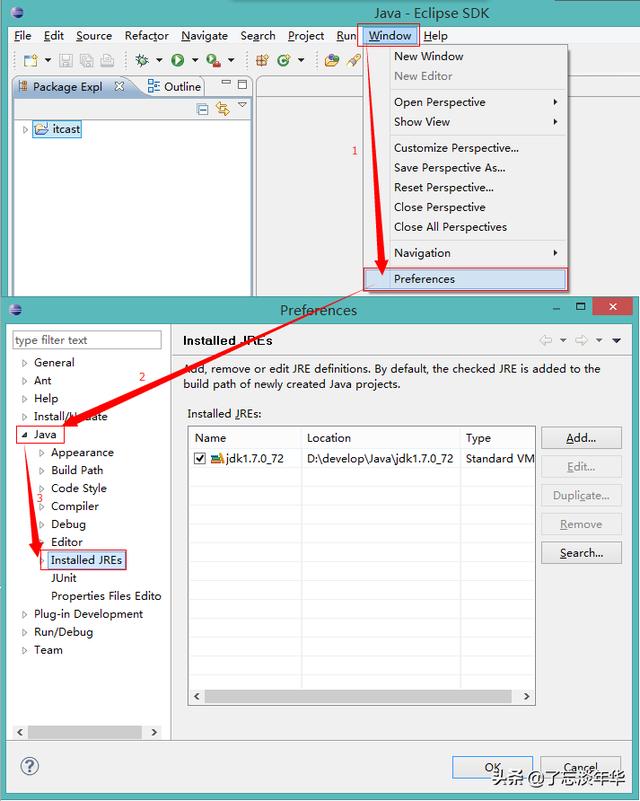Collapse the Java preferences tree node
The image size is (640, 801).
pyautogui.click(x=24, y=435)
